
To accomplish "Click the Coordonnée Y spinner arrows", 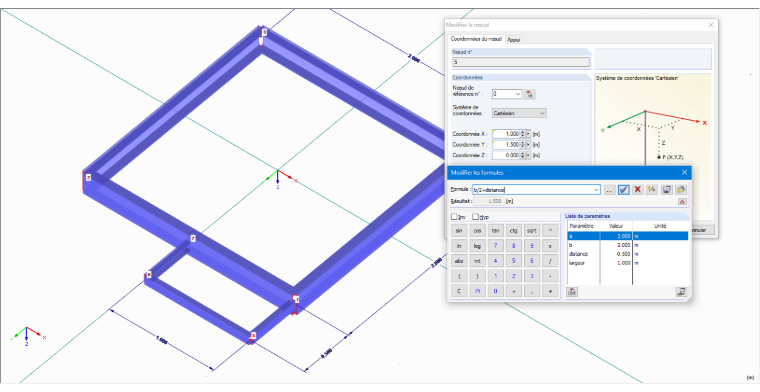I will [x=522, y=144].
